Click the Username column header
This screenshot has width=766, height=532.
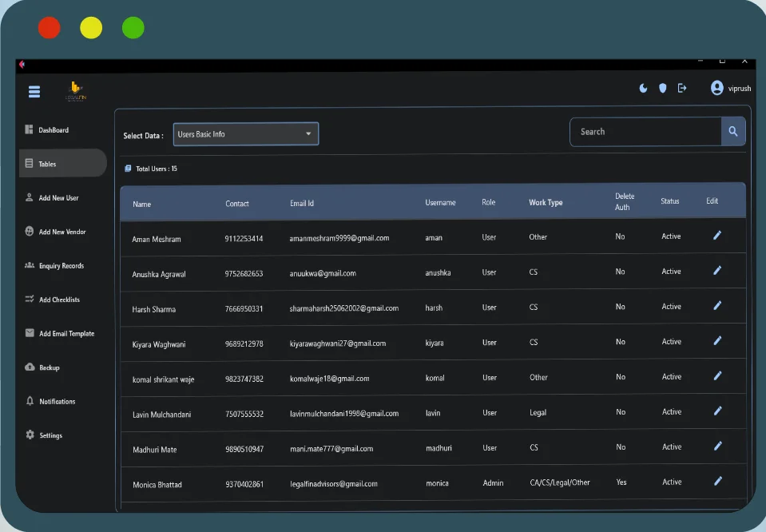440,202
